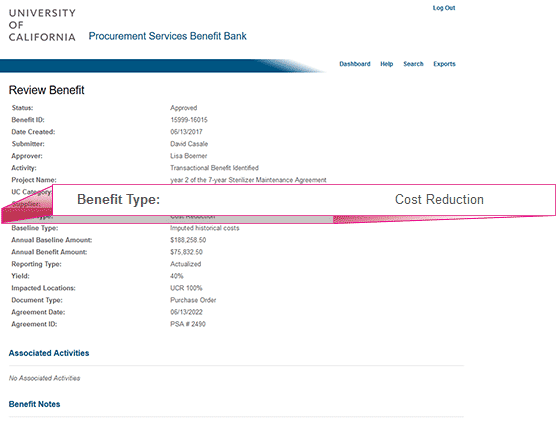Select Imputed historical costs baseline value

pos(205,228)
